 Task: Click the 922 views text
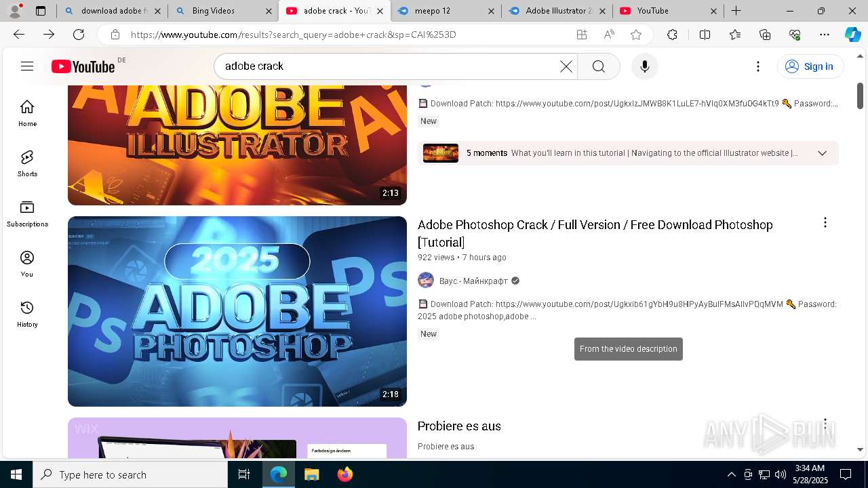(x=436, y=258)
